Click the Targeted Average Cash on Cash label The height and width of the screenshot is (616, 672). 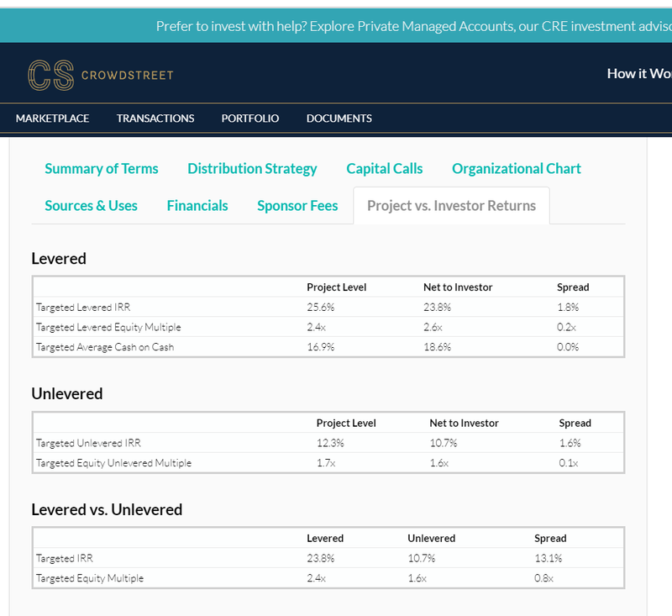105,347
